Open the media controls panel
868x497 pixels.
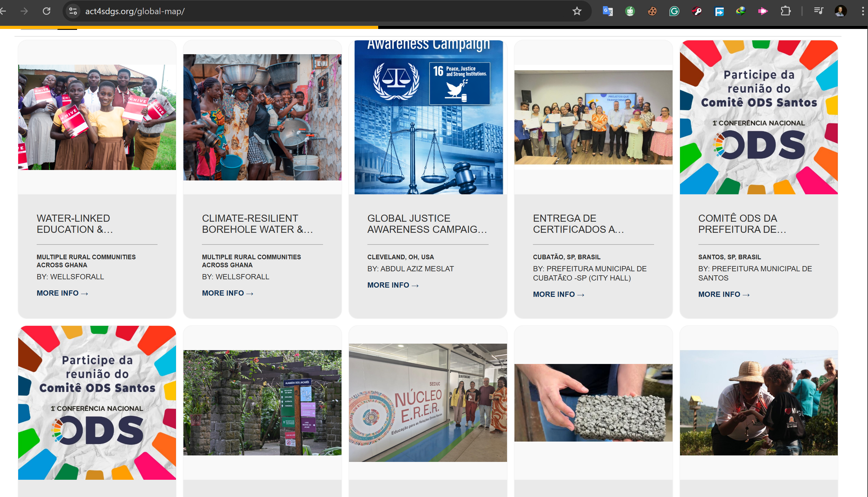click(x=818, y=11)
